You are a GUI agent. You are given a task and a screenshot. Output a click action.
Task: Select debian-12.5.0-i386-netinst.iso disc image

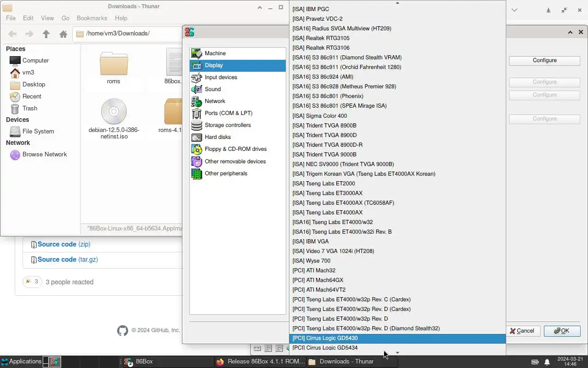[x=114, y=119]
